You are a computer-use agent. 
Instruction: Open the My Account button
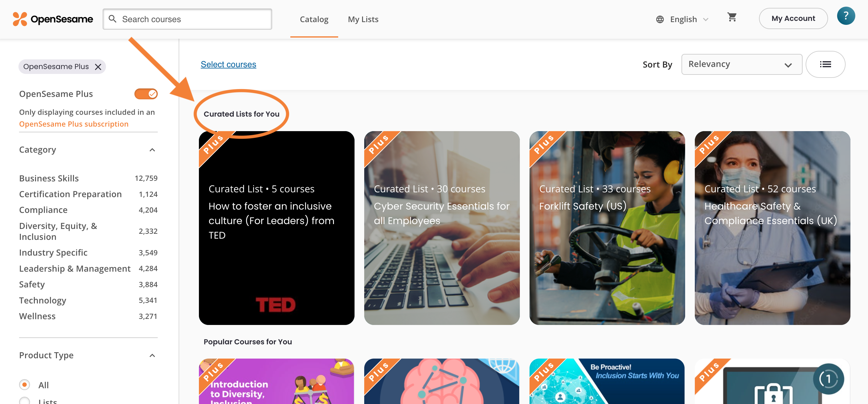coord(793,18)
